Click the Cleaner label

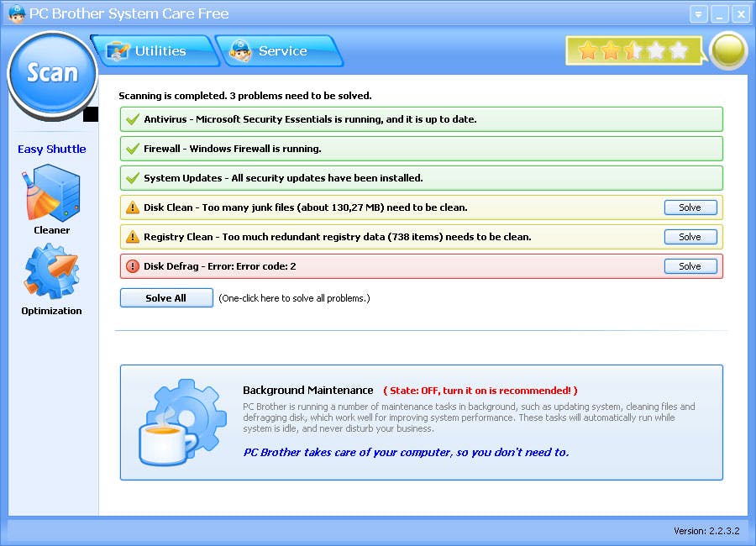tap(51, 230)
